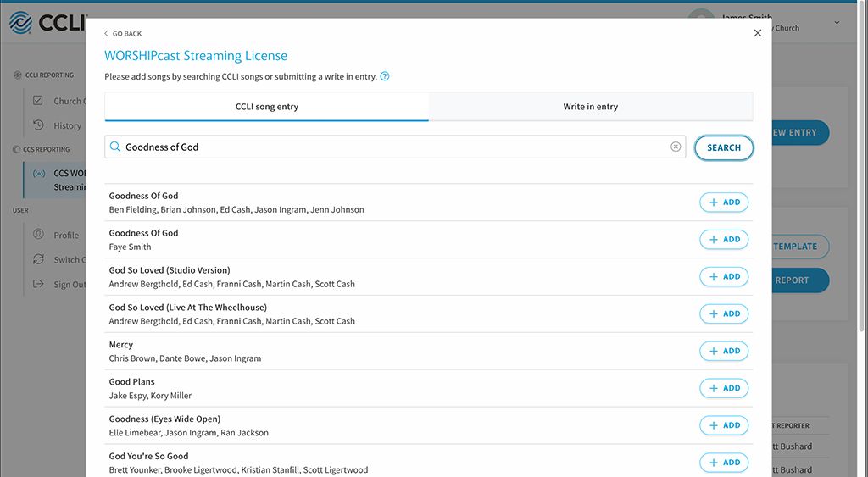Select the God So Loved (Live At The Wheelhouse) title
868x477 pixels.
(x=187, y=307)
